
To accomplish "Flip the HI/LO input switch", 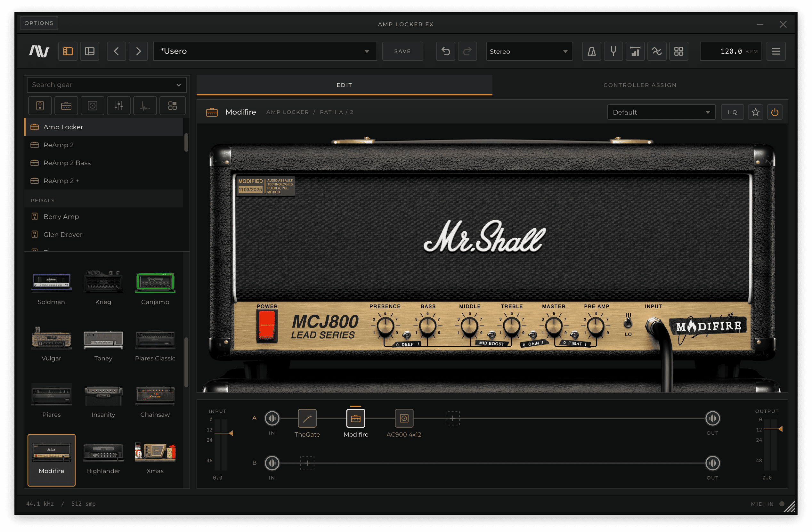I will pyautogui.click(x=628, y=323).
